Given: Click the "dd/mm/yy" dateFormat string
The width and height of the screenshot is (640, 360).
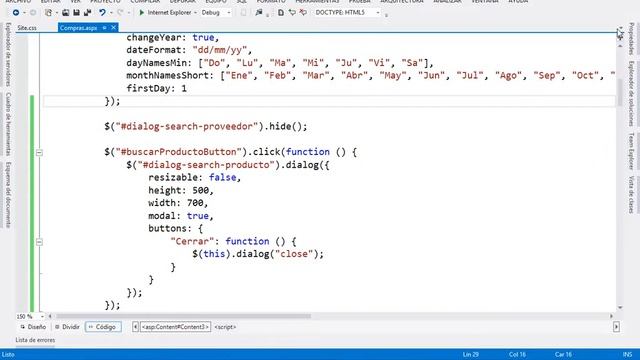Looking at the screenshot, I should [x=220, y=50].
